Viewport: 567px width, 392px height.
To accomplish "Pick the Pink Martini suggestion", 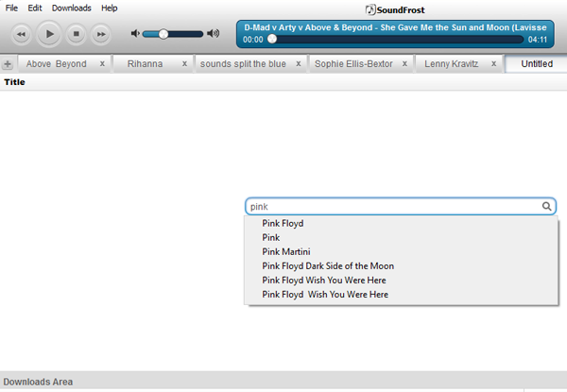I will [x=401, y=251].
